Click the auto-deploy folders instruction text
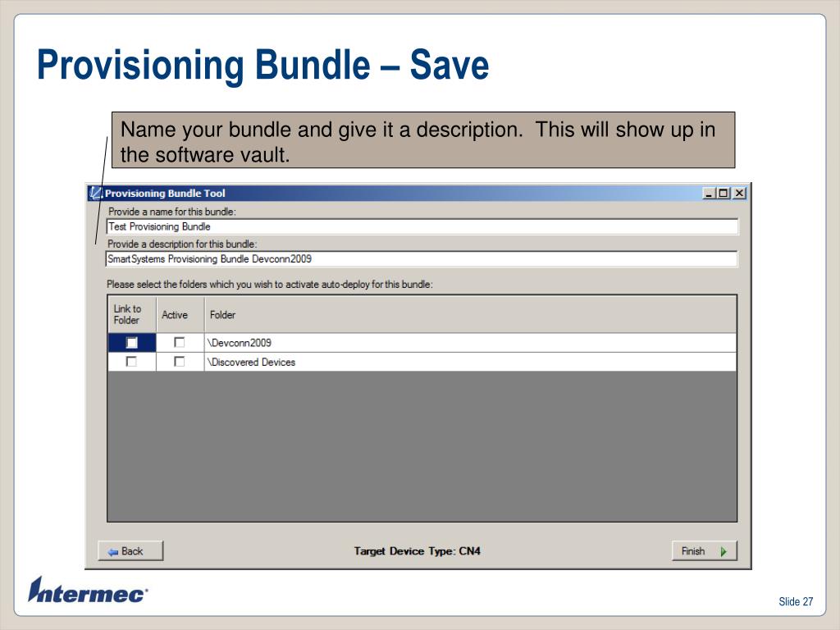 (269, 285)
